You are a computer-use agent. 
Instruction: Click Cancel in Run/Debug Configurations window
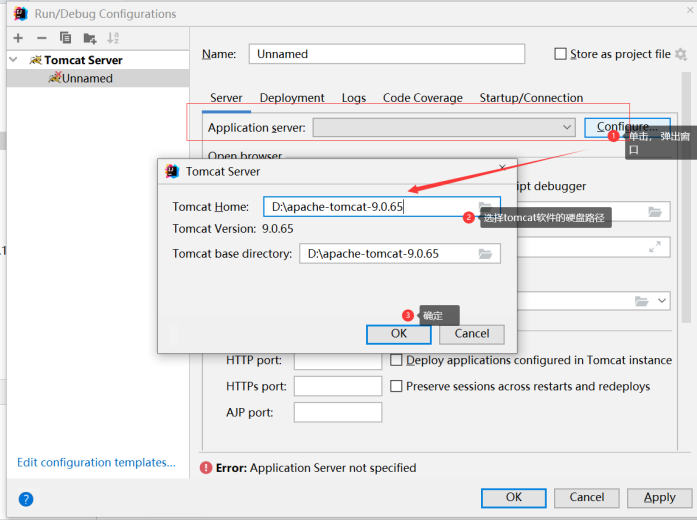(x=587, y=498)
